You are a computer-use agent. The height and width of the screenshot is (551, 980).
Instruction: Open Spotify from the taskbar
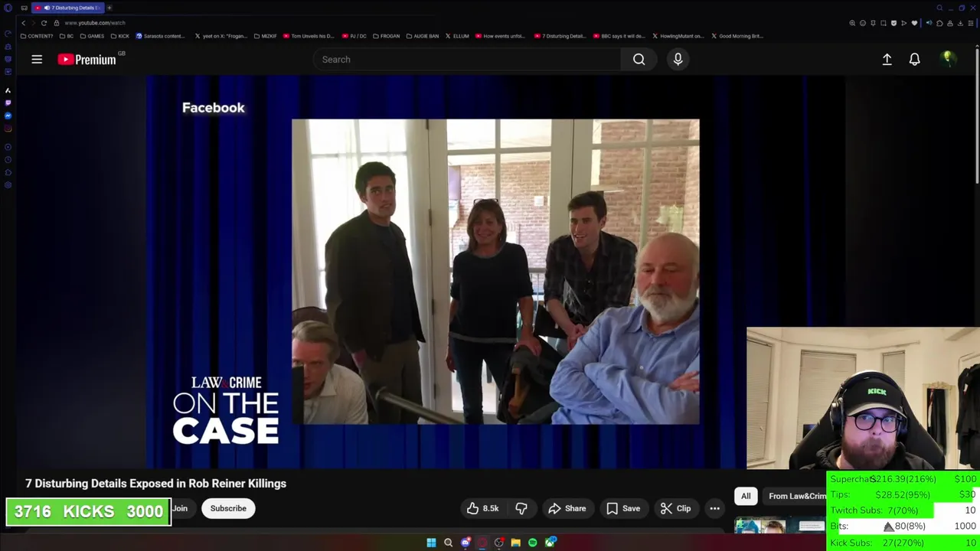(533, 543)
